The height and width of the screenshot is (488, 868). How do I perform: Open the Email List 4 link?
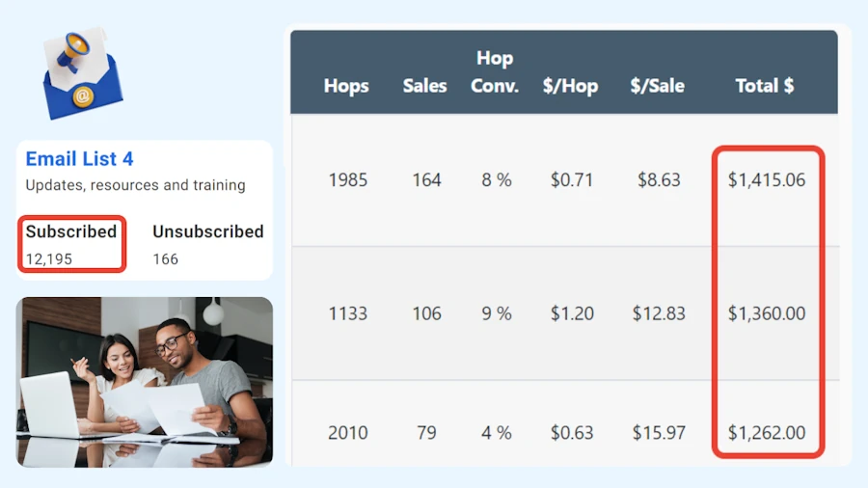[79, 159]
